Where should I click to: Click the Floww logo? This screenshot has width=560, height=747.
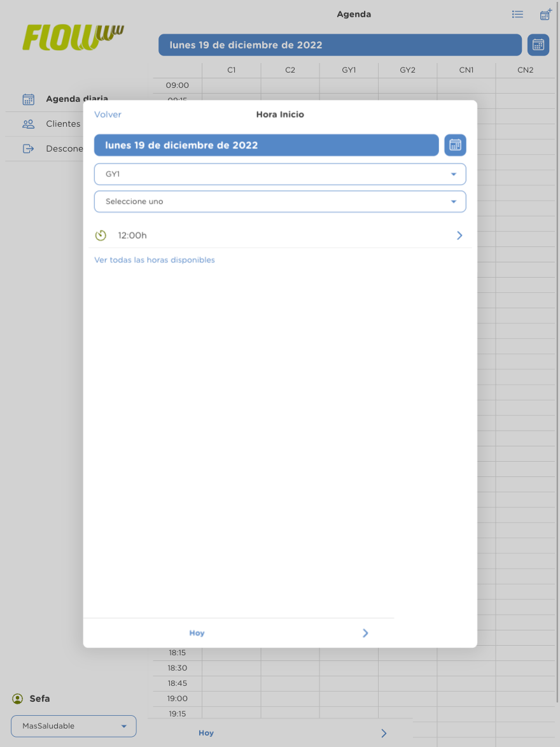pos(73,38)
